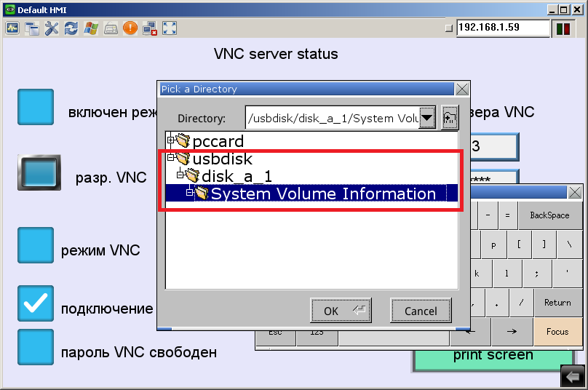This screenshot has height=390, width=588.
Task: Collapse the usbdisk tree node
Action: click(170, 157)
